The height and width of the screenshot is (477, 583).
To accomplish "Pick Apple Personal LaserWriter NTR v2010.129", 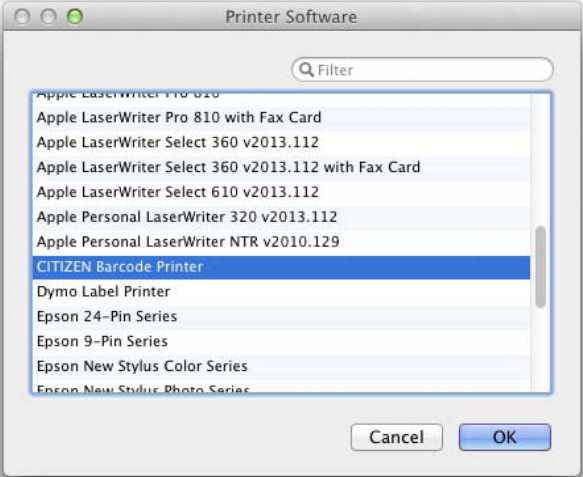I will (x=281, y=242).
